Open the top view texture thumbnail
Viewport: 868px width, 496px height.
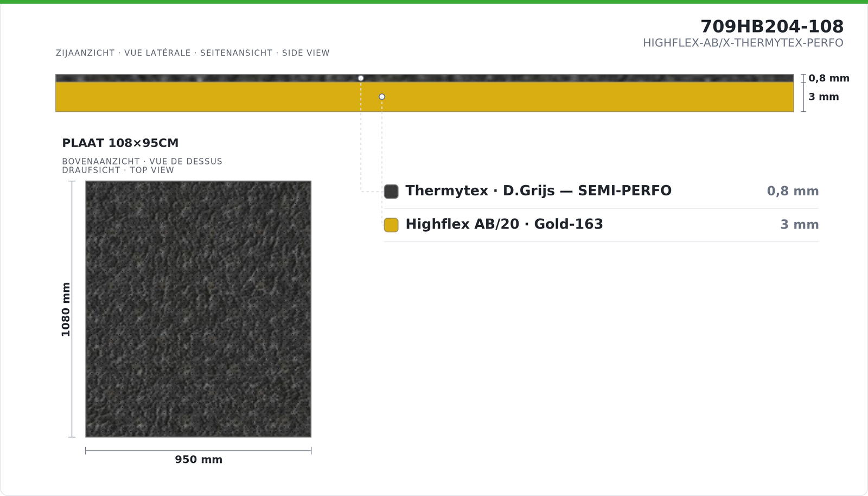(x=199, y=309)
